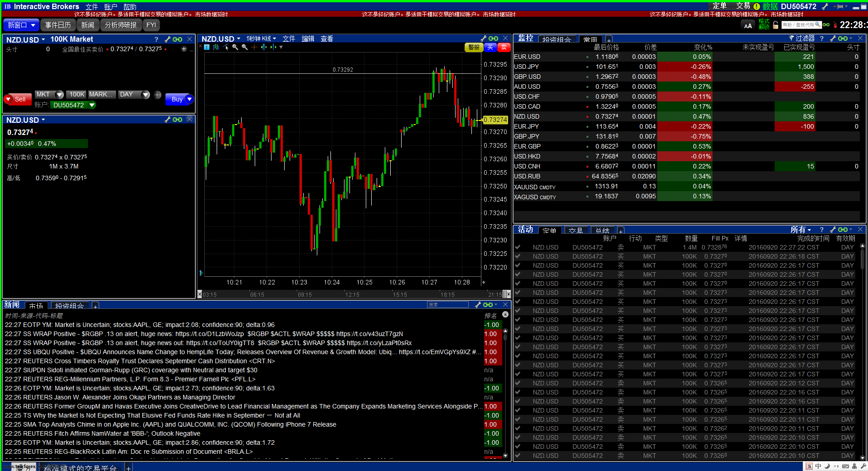Select the text annotation tool in chart toolbar
This screenshot has height=471, width=868.
[207, 47]
